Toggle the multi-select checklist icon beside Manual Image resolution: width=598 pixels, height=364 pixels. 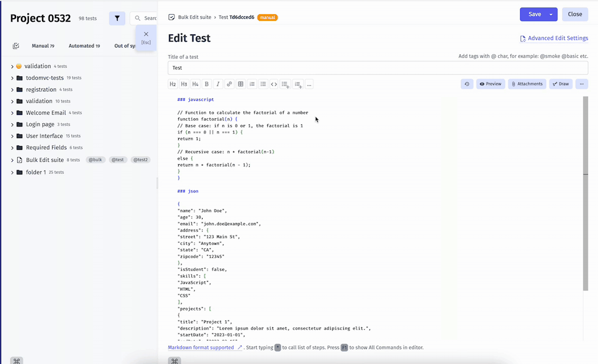click(x=16, y=45)
